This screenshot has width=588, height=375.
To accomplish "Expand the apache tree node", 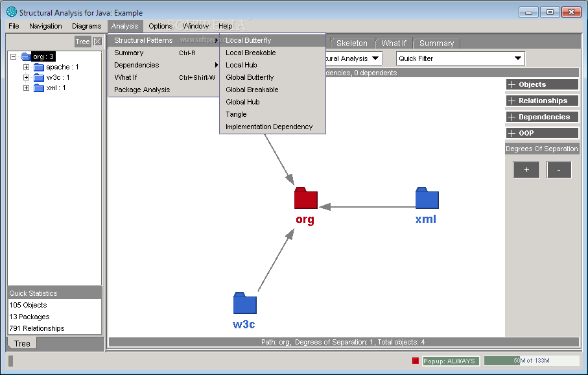I will click(26, 67).
